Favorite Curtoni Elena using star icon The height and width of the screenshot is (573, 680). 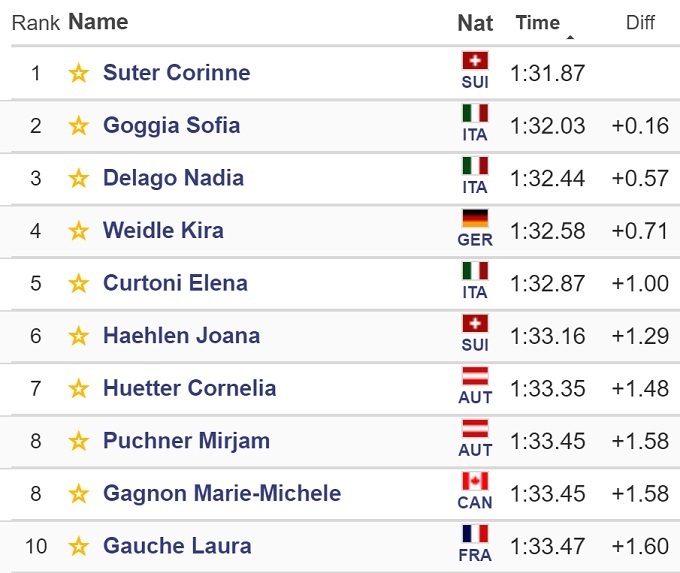tap(79, 283)
